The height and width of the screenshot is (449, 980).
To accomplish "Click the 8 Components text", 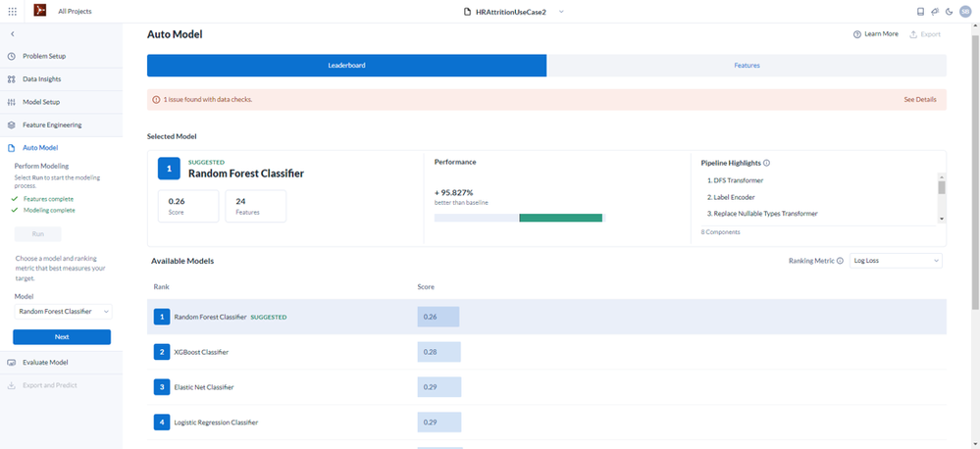I will pos(719,232).
